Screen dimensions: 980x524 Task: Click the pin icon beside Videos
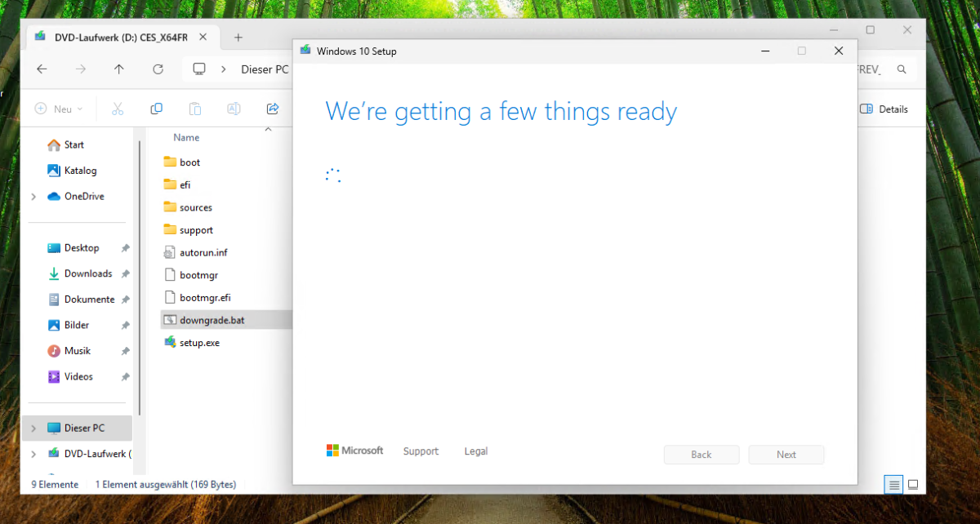coord(125,377)
